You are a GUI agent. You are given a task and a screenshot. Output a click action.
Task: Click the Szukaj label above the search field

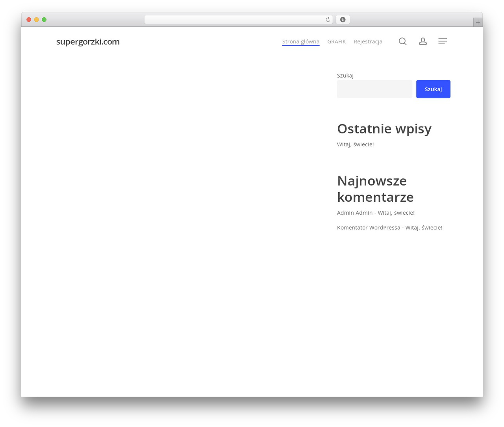tap(345, 76)
